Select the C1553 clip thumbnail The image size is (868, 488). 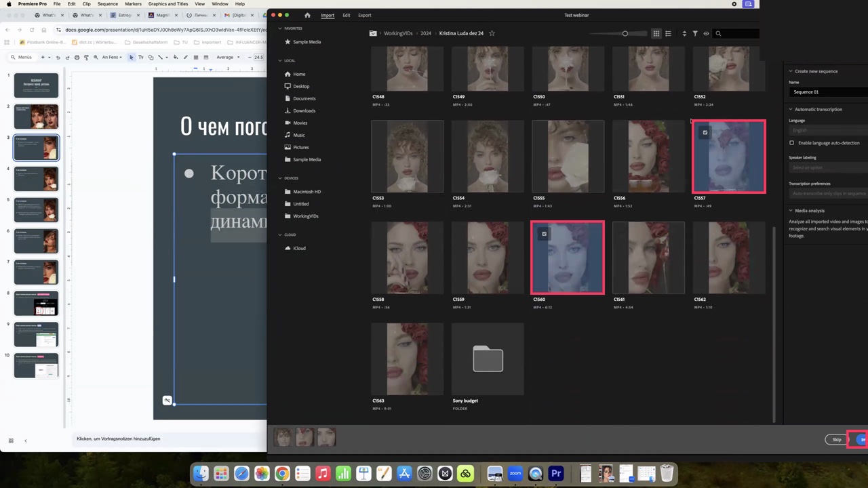point(407,157)
